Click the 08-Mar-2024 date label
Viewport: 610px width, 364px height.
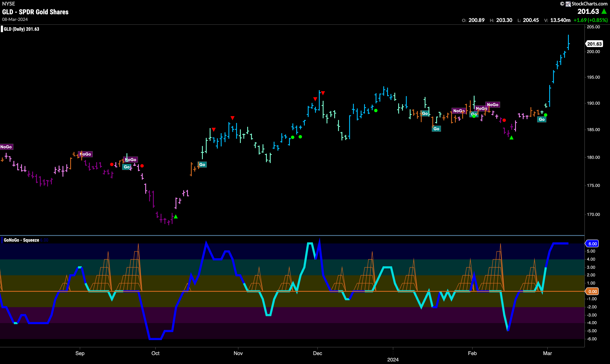(x=15, y=19)
